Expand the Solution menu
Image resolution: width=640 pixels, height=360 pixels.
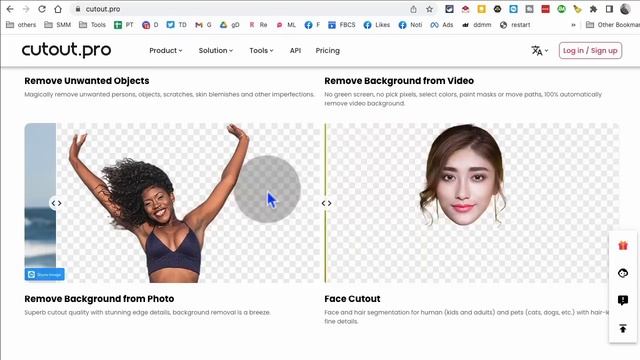[x=216, y=51]
